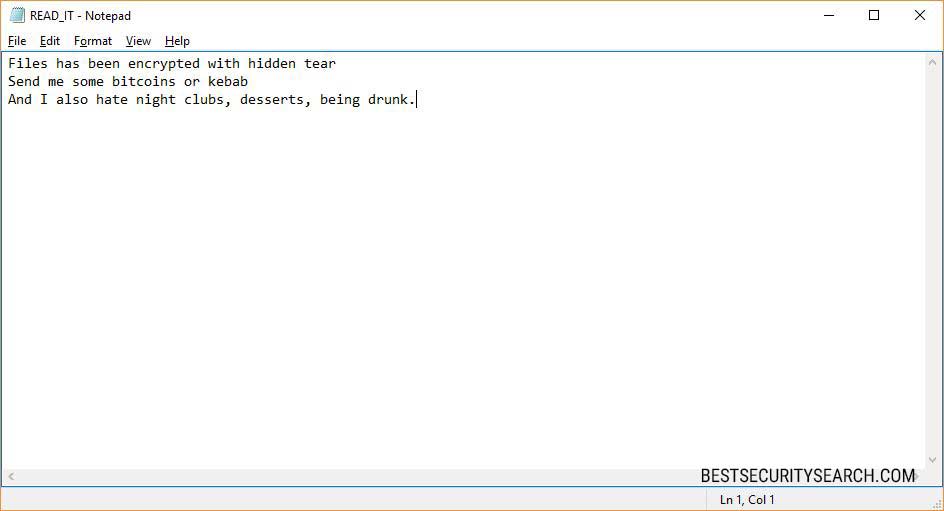This screenshot has height=511, width=944.
Task: Maximize the Notepad window
Action: (x=874, y=16)
